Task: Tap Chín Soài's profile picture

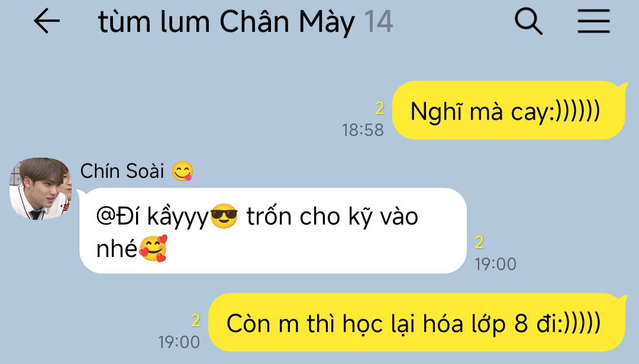Action: coord(40,188)
